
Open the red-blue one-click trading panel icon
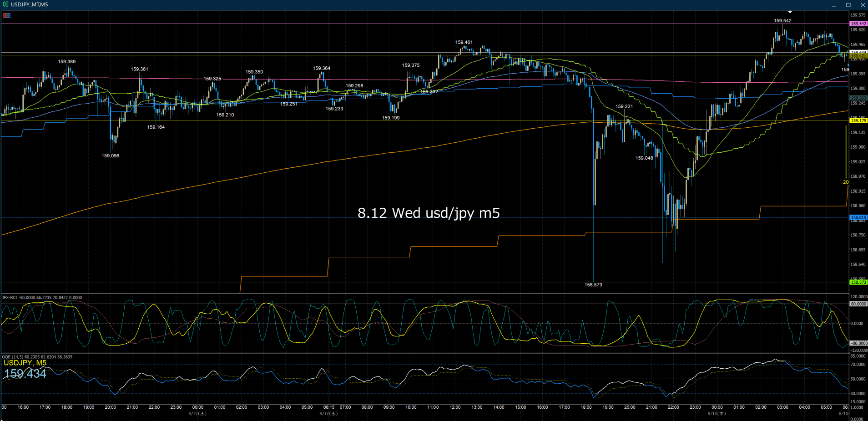click(x=7, y=15)
